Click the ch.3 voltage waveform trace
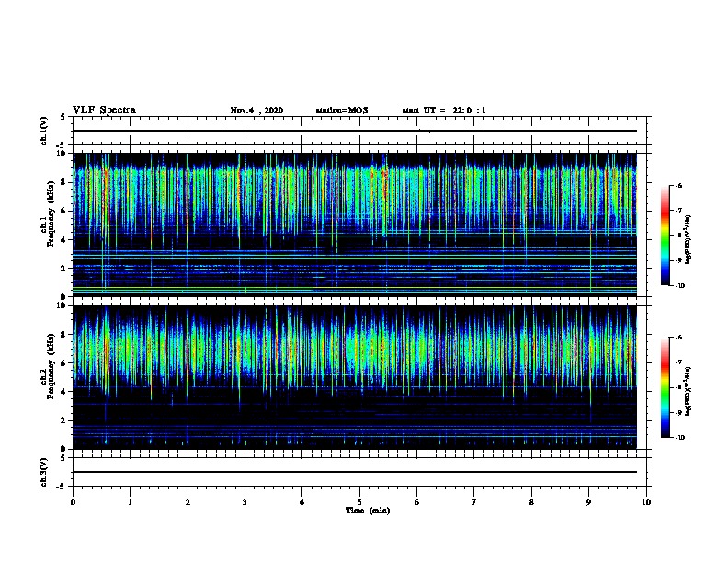Viewport: 728px width, 563px height. pyautogui.click(x=355, y=472)
